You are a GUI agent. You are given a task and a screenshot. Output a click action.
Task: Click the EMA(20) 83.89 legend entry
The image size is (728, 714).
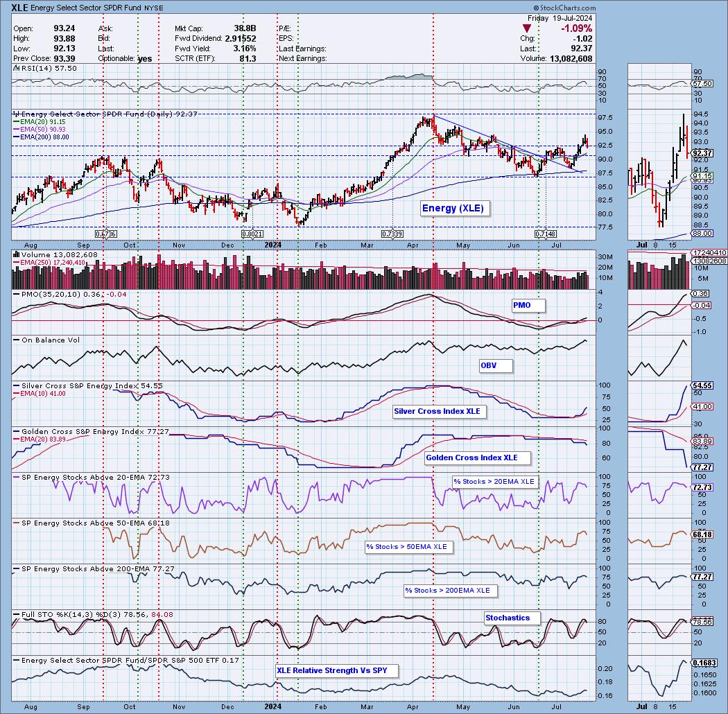tap(40, 439)
